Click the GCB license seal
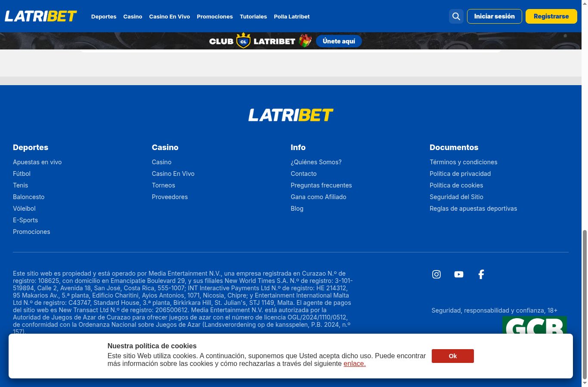 (535, 325)
